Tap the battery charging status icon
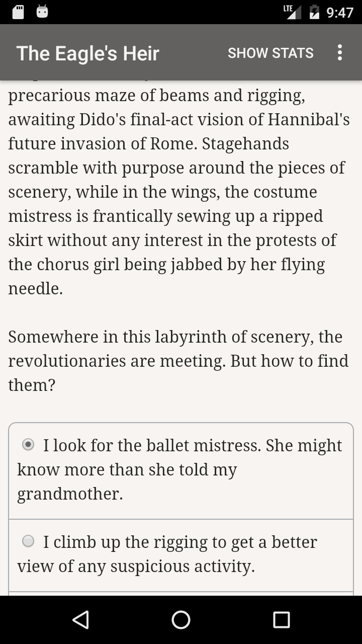Screen dimensions: 362x644 314,12
